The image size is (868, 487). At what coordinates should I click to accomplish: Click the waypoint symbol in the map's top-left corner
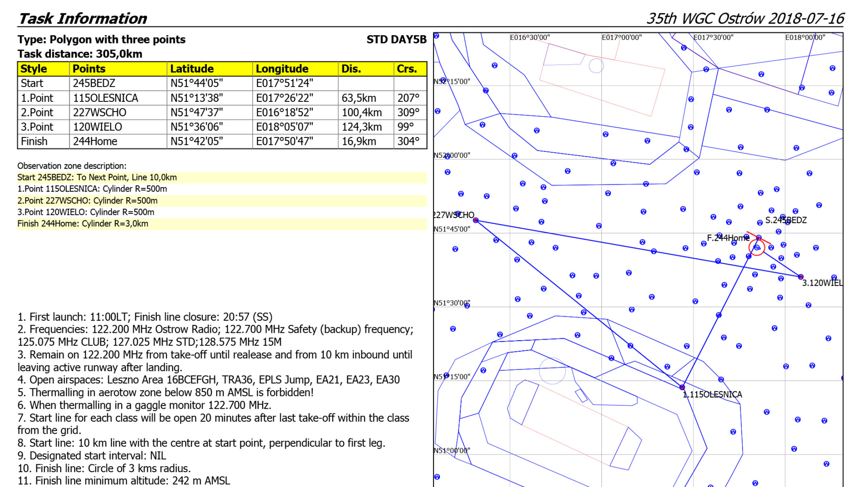(x=436, y=36)
